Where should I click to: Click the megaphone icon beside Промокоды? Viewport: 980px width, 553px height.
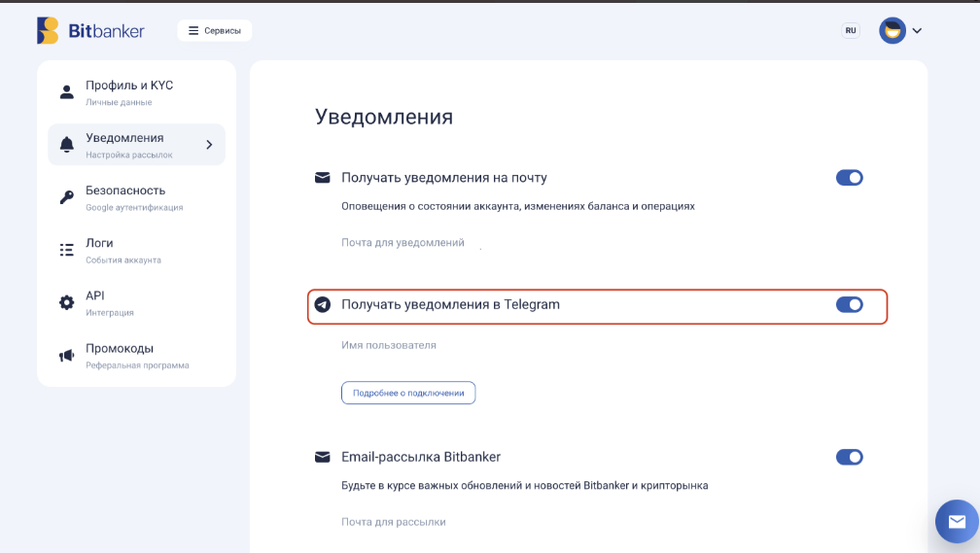66,356
